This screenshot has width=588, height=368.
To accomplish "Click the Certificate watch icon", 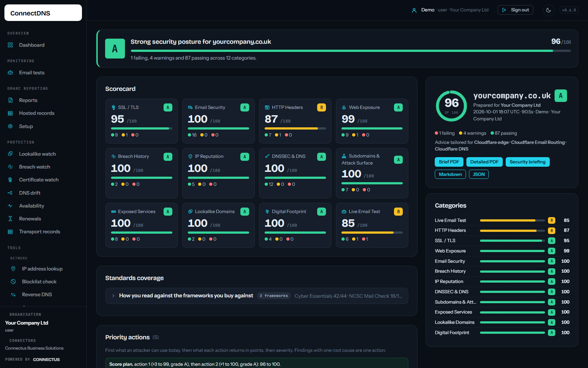I will point(10,180).
